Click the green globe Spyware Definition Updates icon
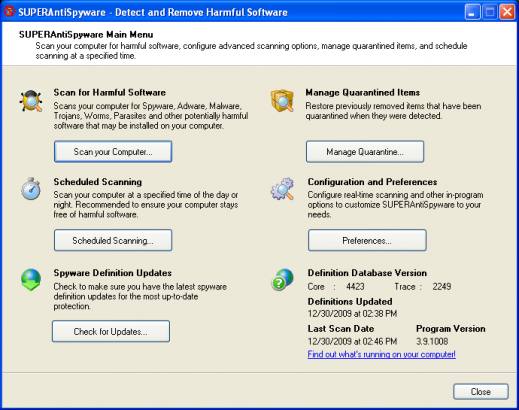The height and width of the screenshot is (410, 519). pos(31,280)
